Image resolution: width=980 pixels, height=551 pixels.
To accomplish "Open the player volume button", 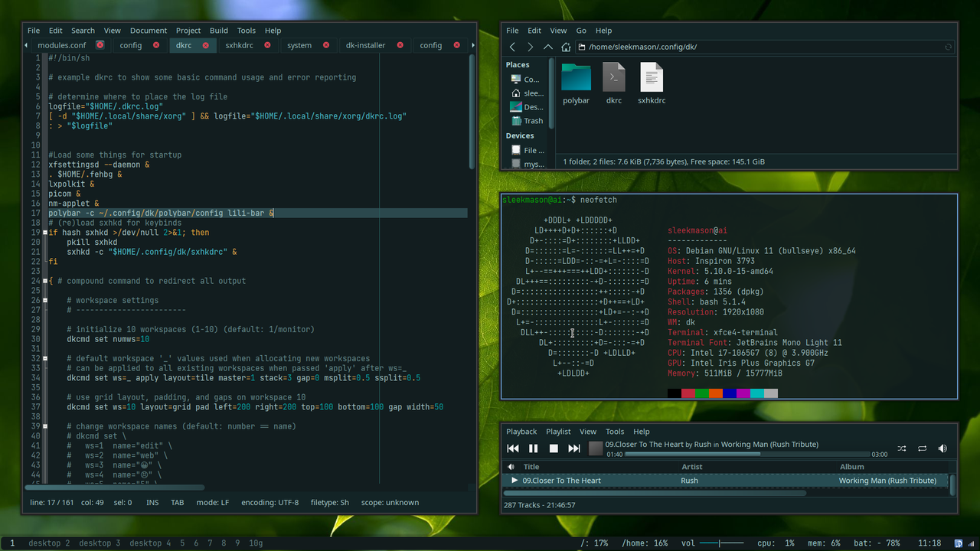I will 942,448.
